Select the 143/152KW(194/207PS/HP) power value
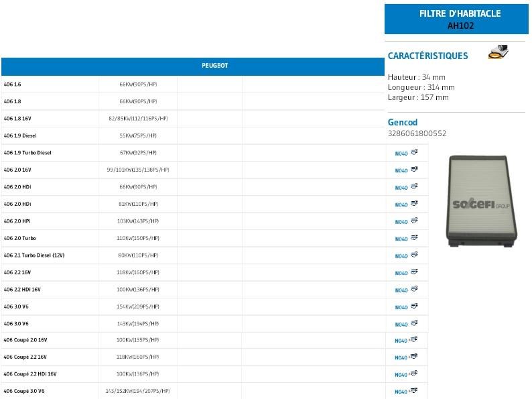 tap(138, 391)
